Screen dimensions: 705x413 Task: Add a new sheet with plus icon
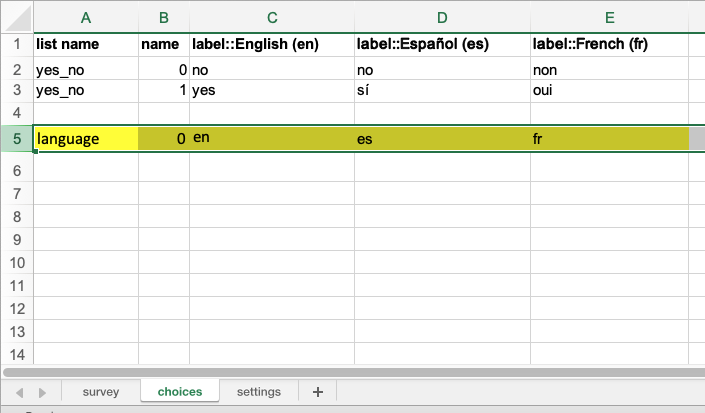317,392
